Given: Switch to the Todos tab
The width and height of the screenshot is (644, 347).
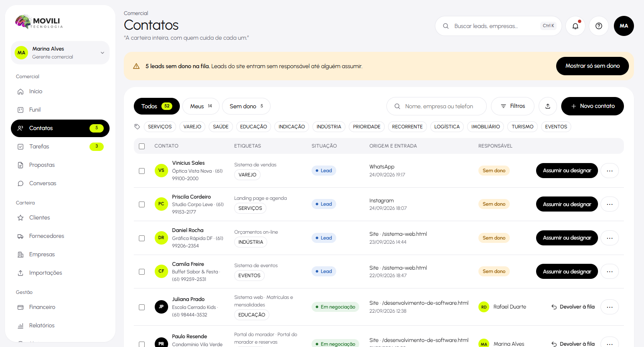Looking at the screenshot, I should (157, 106).
